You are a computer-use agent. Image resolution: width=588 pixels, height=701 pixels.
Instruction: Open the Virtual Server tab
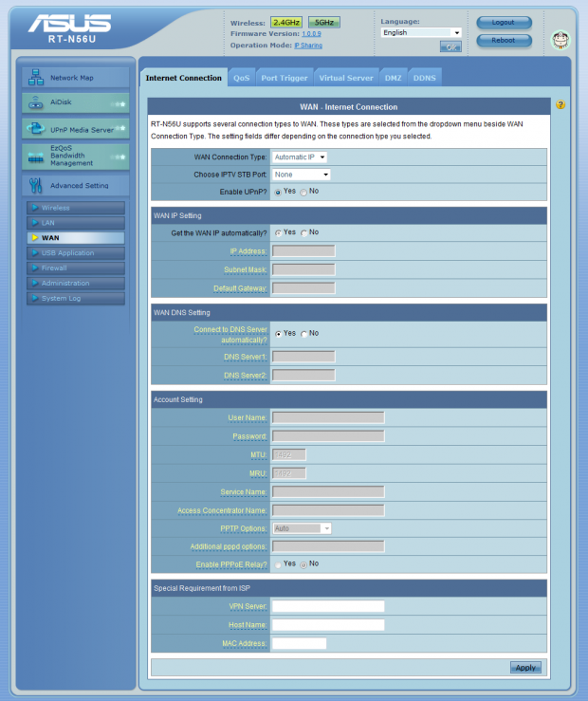pyautogui.click(x=346, y=78)
